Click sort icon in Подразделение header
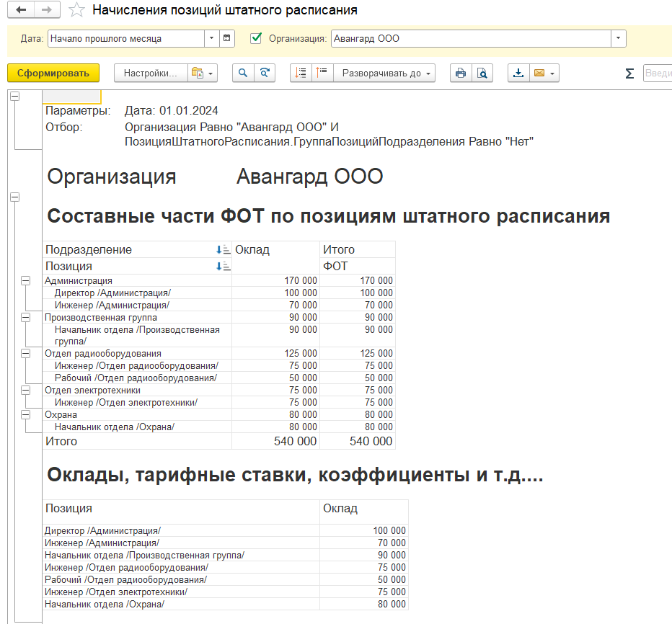This screenshot has width=672, height=624. (223, 250)
